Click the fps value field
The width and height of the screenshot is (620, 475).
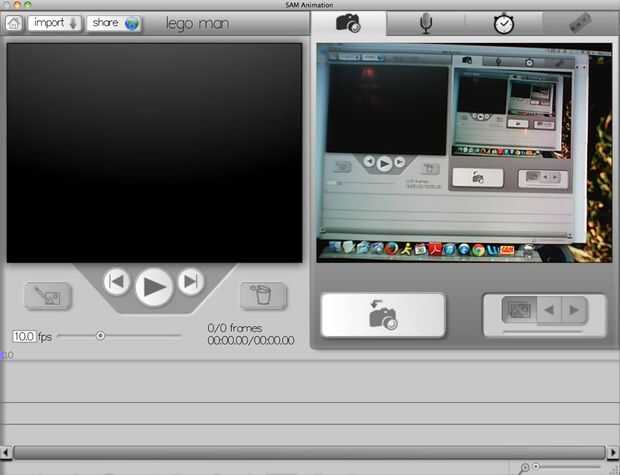[x=24, y=337]
